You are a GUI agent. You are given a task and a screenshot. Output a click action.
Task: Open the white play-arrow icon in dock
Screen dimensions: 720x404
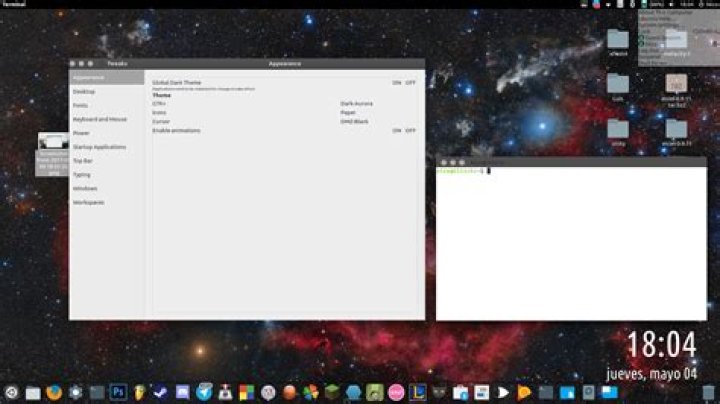(x=503, y=393)
